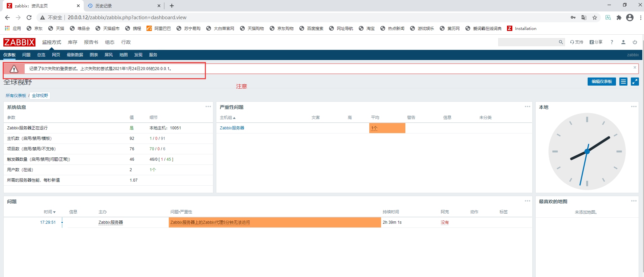
Task: Switch to the 问题 submenu tab
Action: (x=26, y=55)
